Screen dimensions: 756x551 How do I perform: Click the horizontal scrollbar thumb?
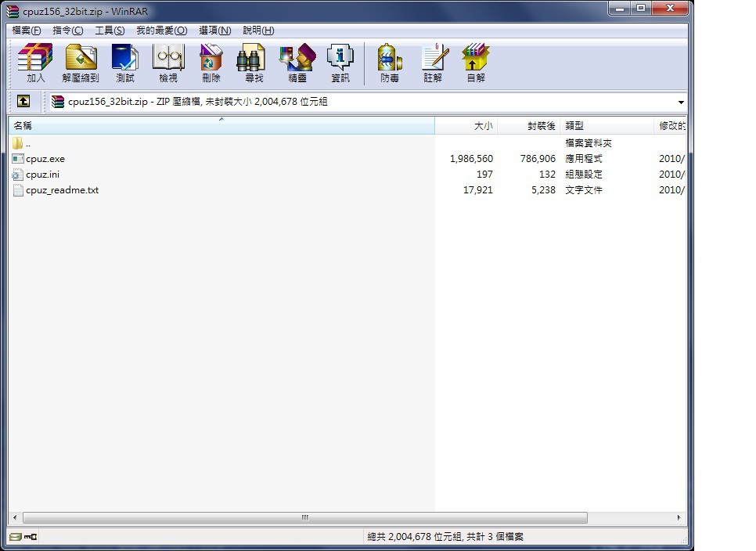(304, 517)
